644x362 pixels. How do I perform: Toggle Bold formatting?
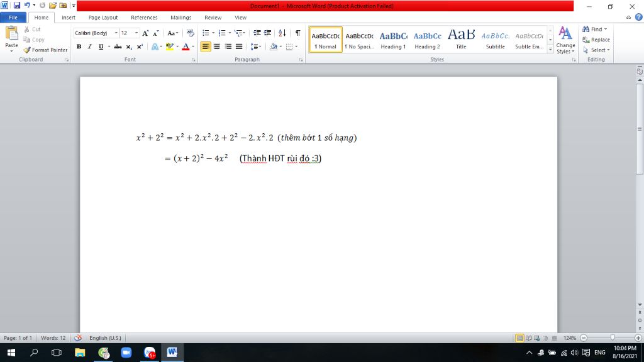79,47
